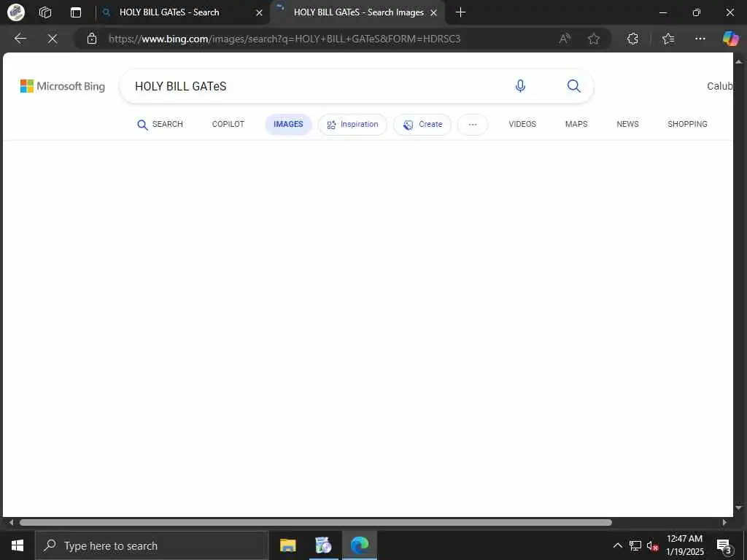Image resolution: width=747 pixels, height=560 pixels.
Task: Open the clock showing 12:47 AM
Action: point(684,545)
